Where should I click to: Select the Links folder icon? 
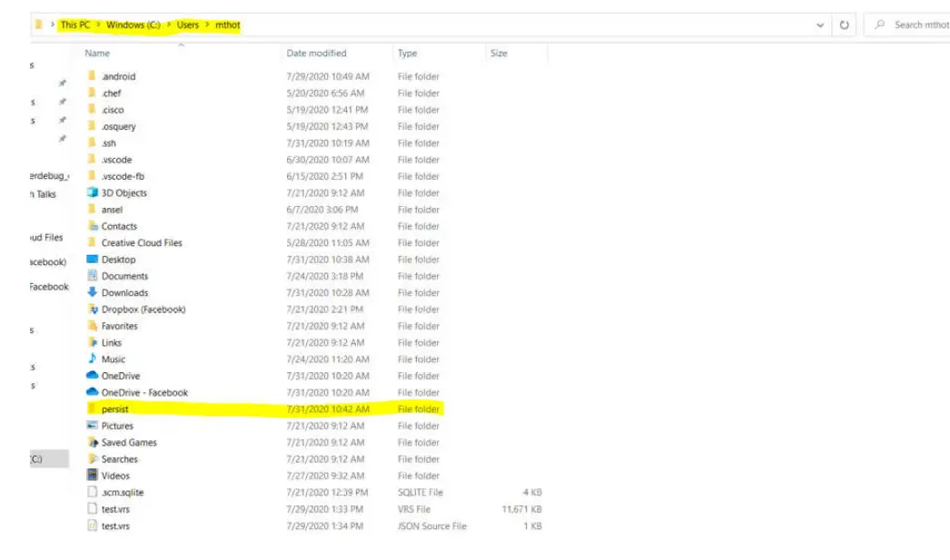pyautogui.click(x=92, y=342)
